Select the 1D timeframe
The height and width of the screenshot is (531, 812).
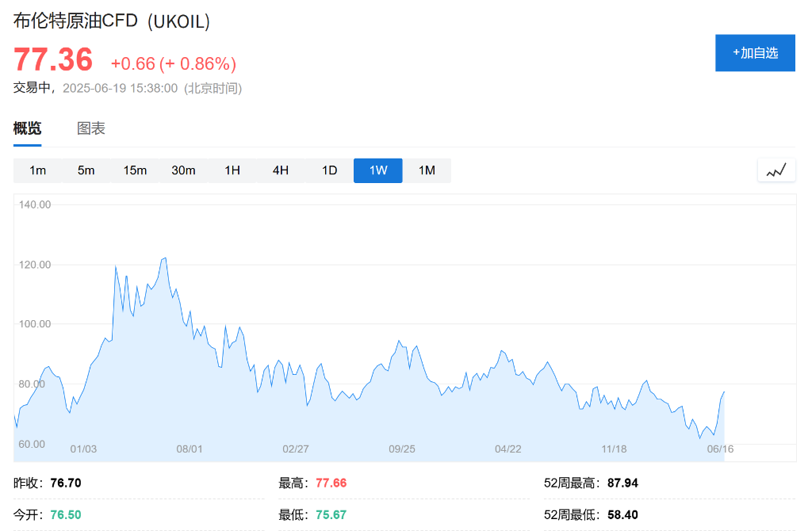tap(329, 170)
